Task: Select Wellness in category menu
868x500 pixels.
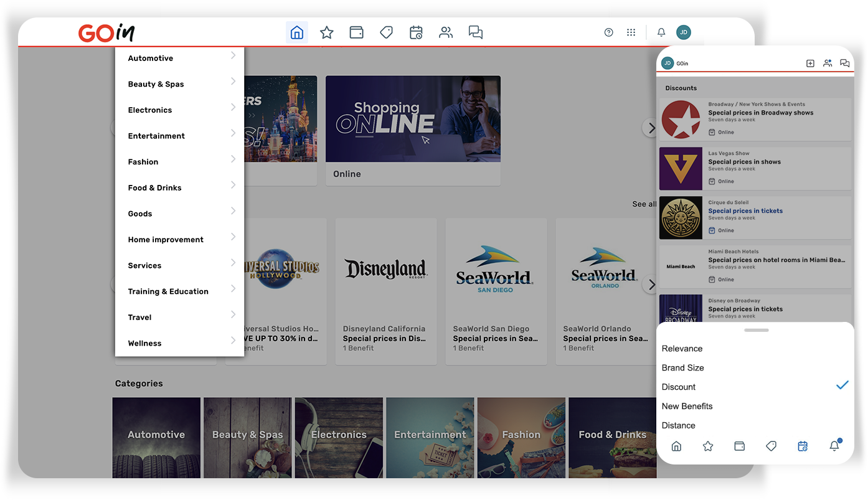Action: coord(179,343)
